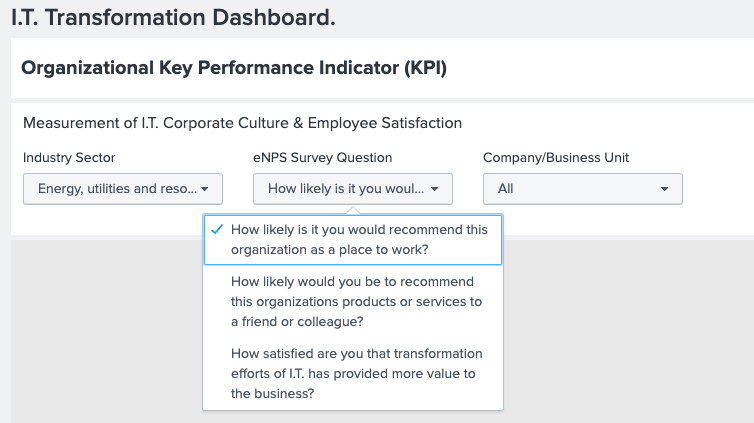The height and width of the screenshot is (423, 754).
Task: Expand the Company/Business Unit dropdown
Action: click(583, 188)
